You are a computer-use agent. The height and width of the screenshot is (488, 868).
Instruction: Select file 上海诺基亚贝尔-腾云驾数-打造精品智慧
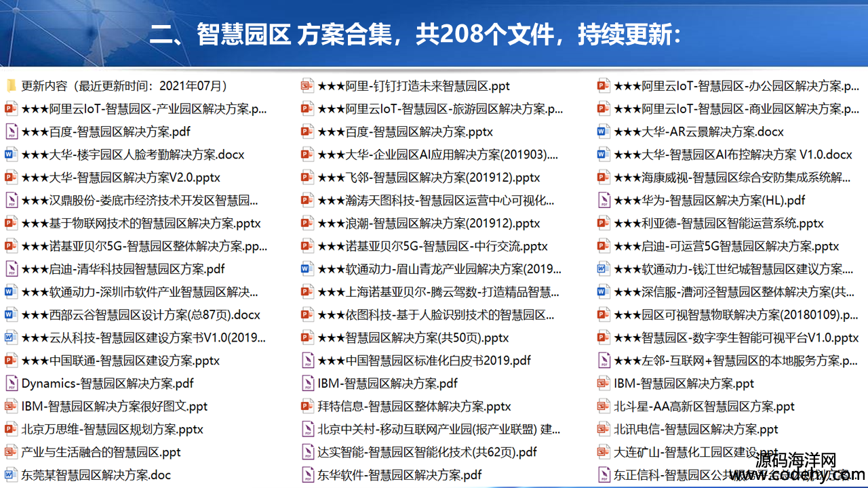pos(431,292)
